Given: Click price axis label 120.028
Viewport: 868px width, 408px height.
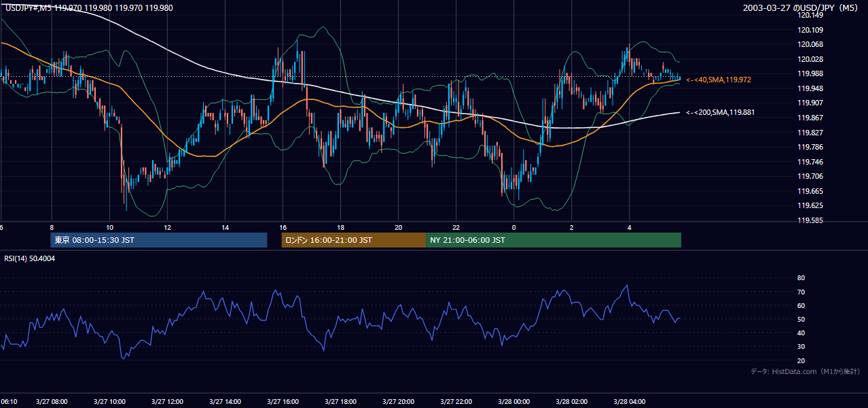Looking at the screenshot, I should (x=811, y=59).
